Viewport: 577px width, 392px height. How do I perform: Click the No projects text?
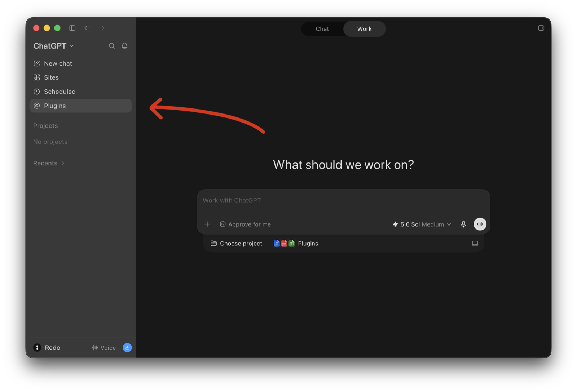[50, 142]
